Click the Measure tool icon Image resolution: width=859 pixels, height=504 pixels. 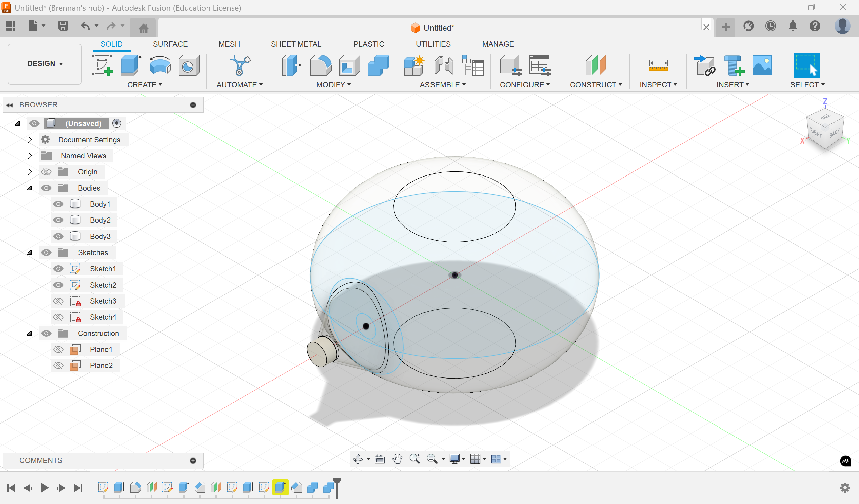pos(658,65)
